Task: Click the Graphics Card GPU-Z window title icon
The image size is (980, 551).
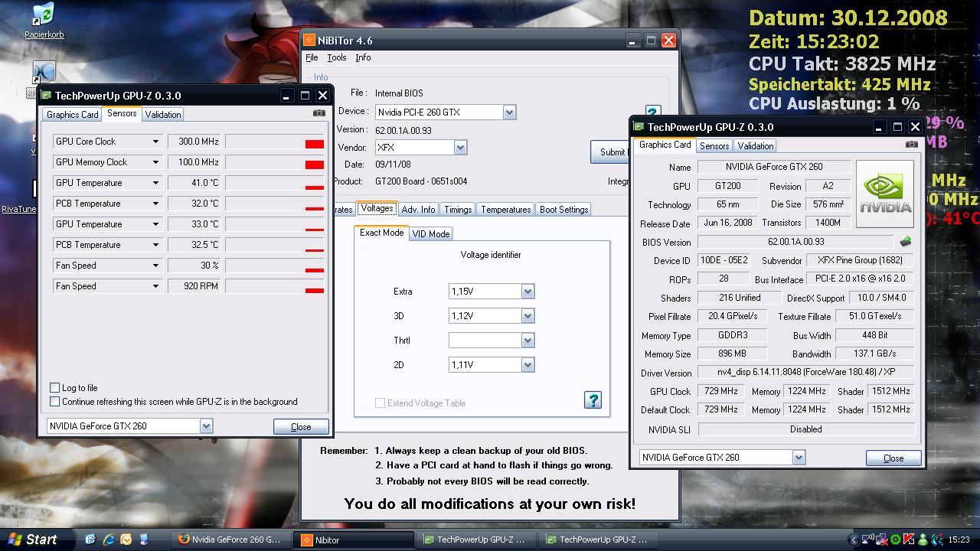Action: coord(639,127)
